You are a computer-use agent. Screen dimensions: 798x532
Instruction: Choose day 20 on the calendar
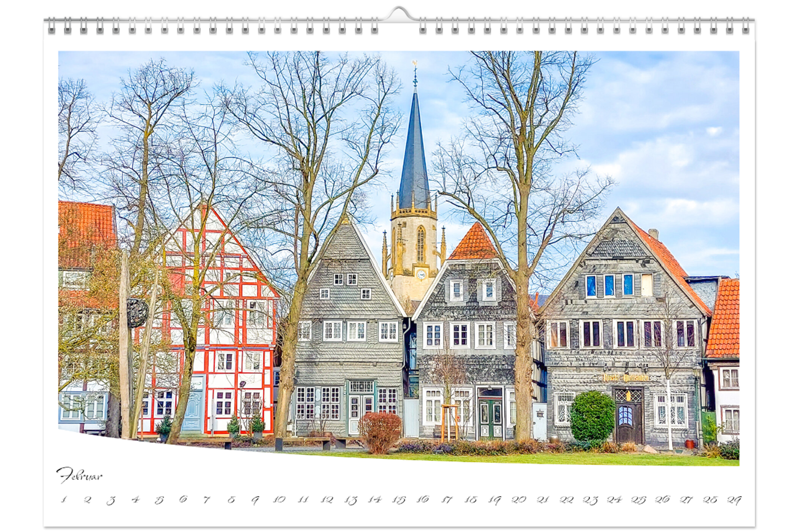[519, 499]
